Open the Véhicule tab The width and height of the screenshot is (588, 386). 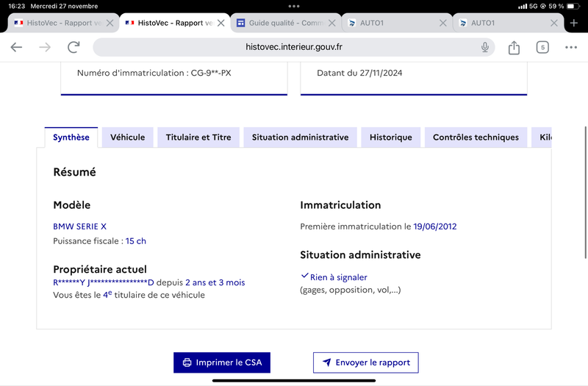[x=127, y=137]
